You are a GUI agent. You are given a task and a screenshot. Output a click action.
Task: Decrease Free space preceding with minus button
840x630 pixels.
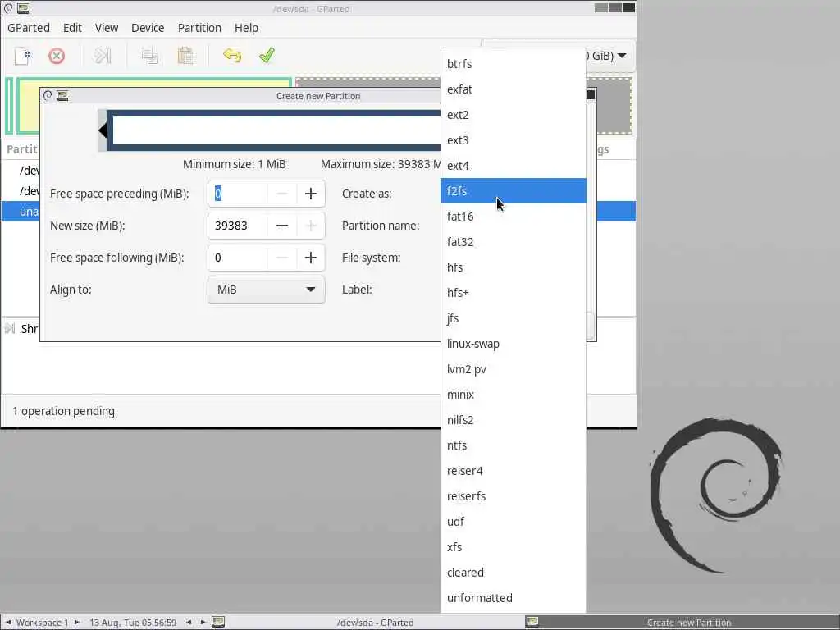pos(282,194)
